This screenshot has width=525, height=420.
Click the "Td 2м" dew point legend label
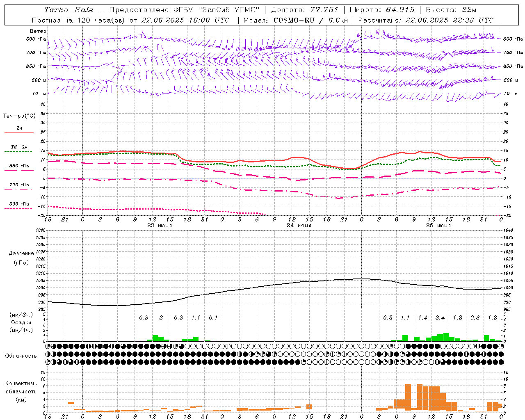[19, 146]
